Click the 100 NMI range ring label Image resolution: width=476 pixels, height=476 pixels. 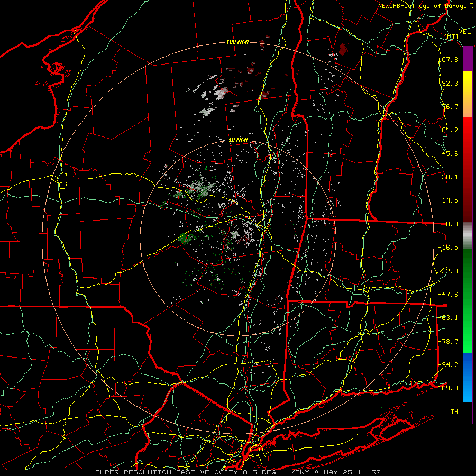tap(237, 42)
